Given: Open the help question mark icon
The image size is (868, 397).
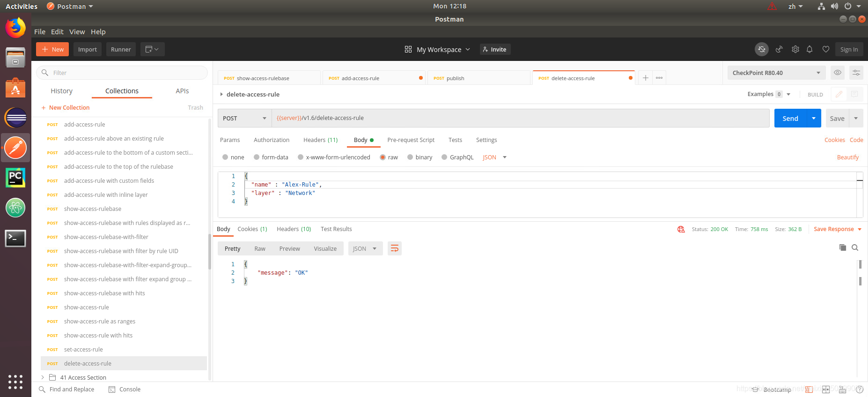Looking at the screenshot, I should pos(860,390).
